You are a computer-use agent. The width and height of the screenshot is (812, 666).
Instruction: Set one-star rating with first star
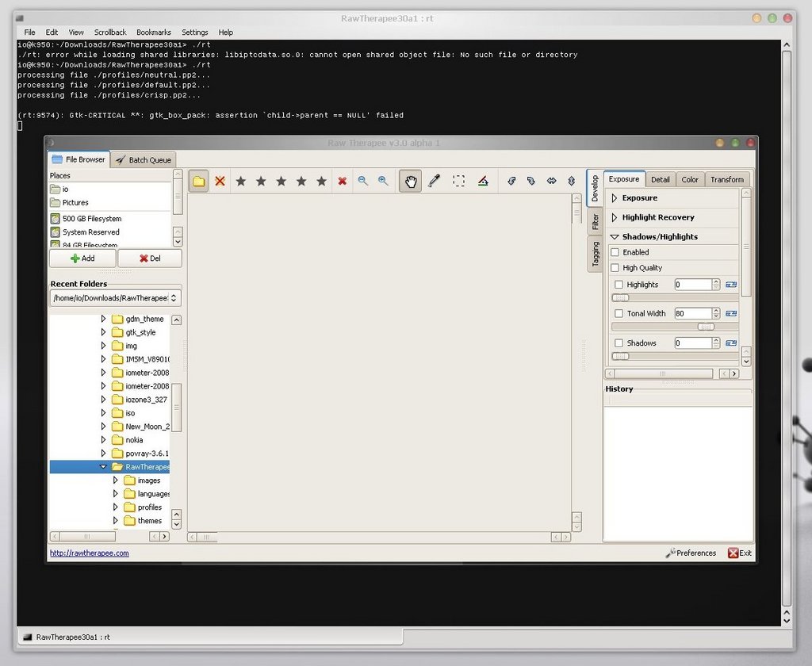coord(241,181)
